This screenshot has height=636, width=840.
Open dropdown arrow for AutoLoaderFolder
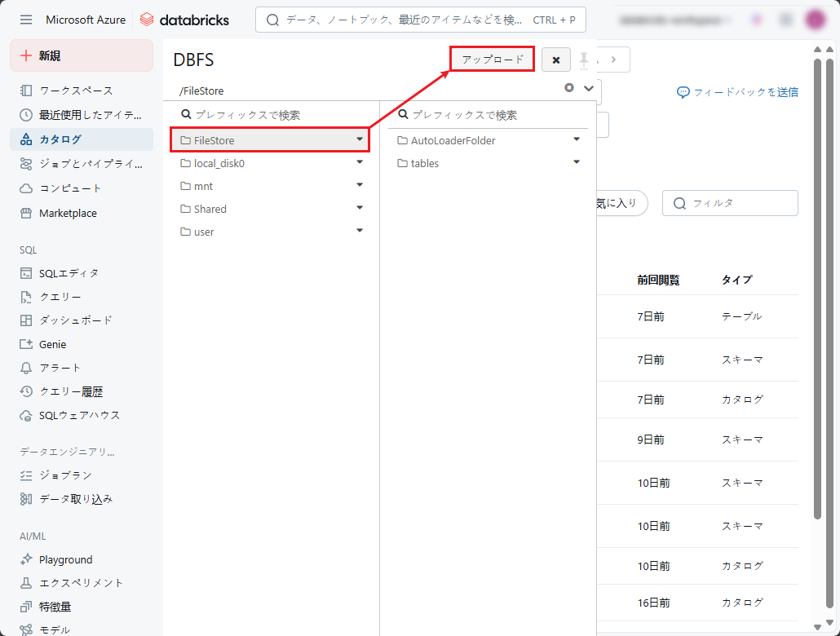pos(577,139)
